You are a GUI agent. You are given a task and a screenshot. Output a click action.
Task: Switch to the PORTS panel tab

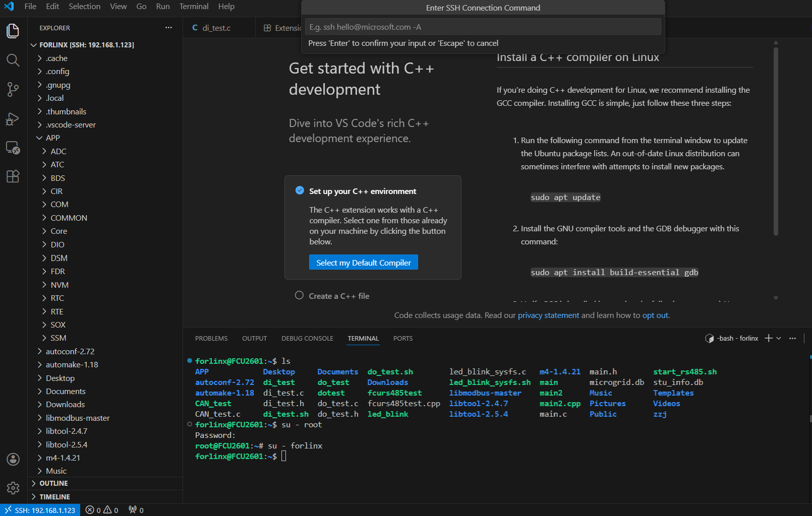(x=403, y=338)
